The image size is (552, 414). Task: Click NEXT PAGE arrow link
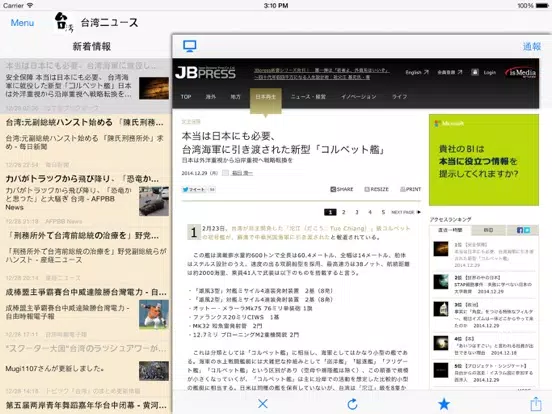click(406, 212)
